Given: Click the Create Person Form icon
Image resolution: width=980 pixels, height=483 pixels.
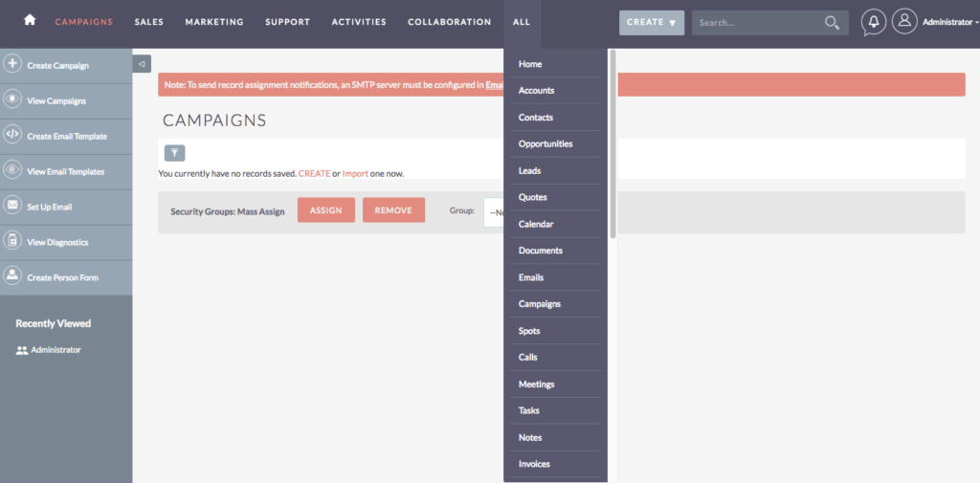Looking at the screenshot, I should 12,276.
